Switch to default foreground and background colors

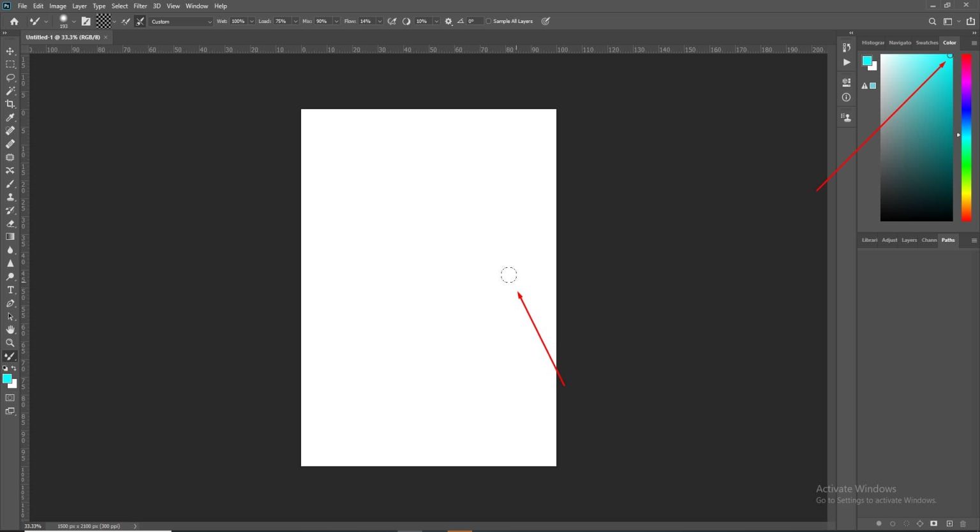[x=4, y=368]
